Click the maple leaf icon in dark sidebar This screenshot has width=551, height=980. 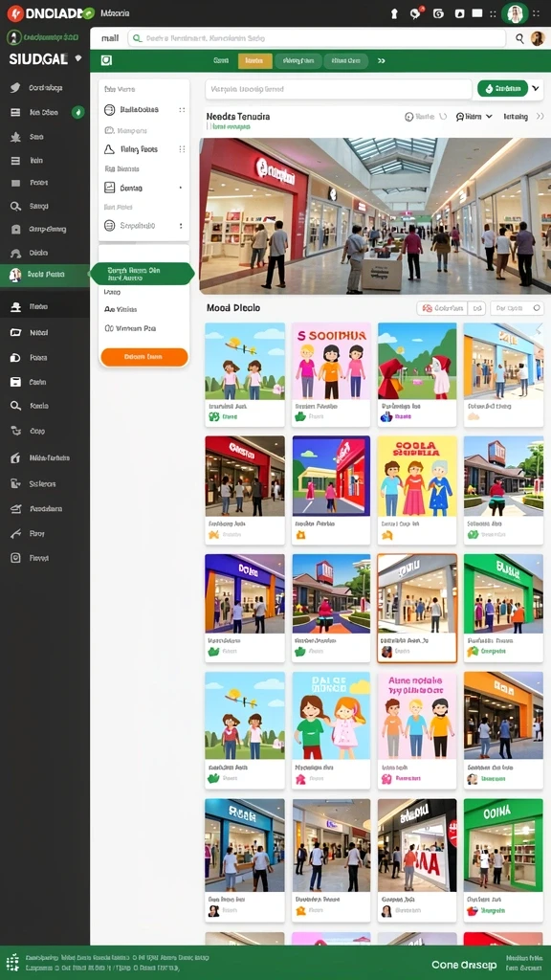[x=15, y=137]
